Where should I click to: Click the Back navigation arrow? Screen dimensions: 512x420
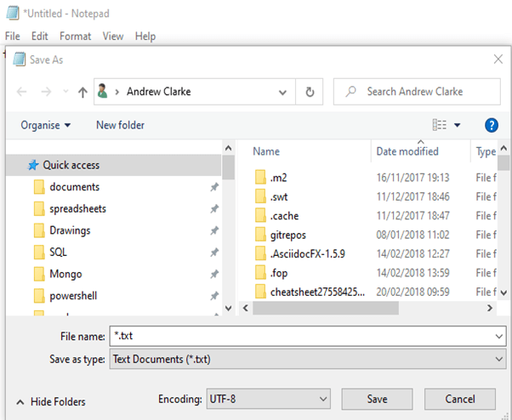click(x=21, y=92)
